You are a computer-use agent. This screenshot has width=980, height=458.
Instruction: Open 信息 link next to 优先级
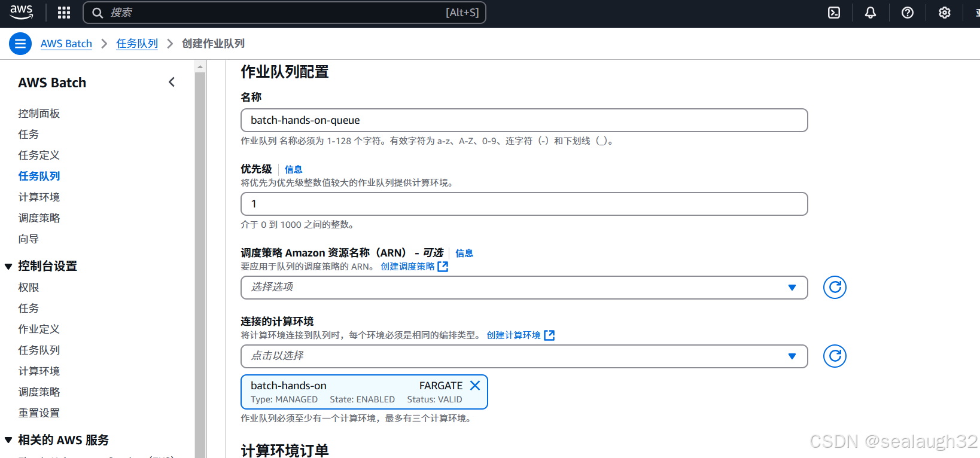(x=293, y=170)
